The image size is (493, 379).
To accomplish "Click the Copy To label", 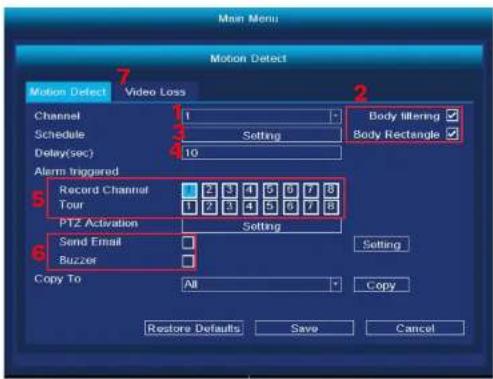I will pos(58,279).
